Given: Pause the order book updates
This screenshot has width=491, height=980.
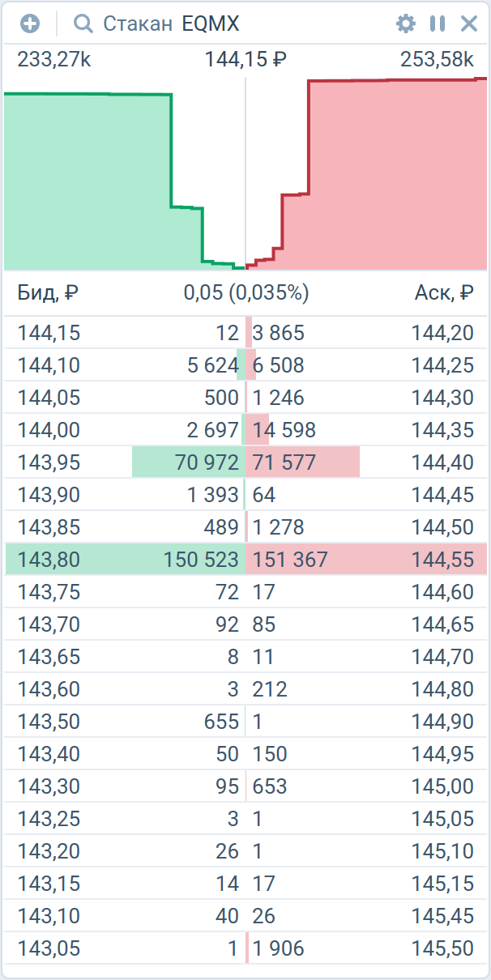Looking at the screenshot, I should 438,23.
